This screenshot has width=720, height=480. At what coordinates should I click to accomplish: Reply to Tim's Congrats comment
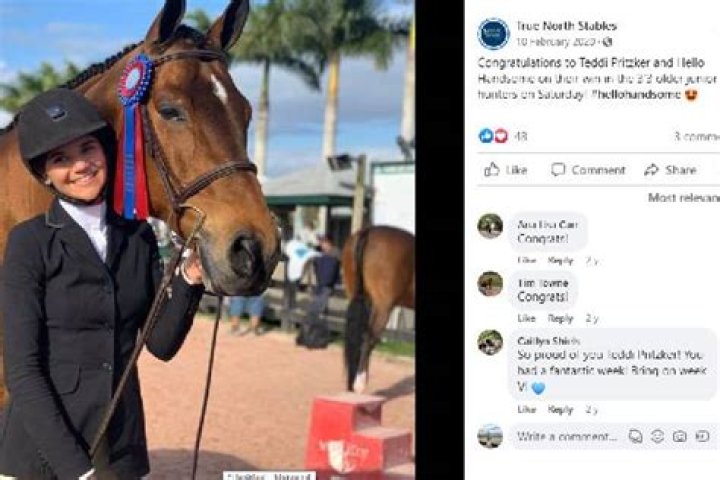[x=560, y=318]
